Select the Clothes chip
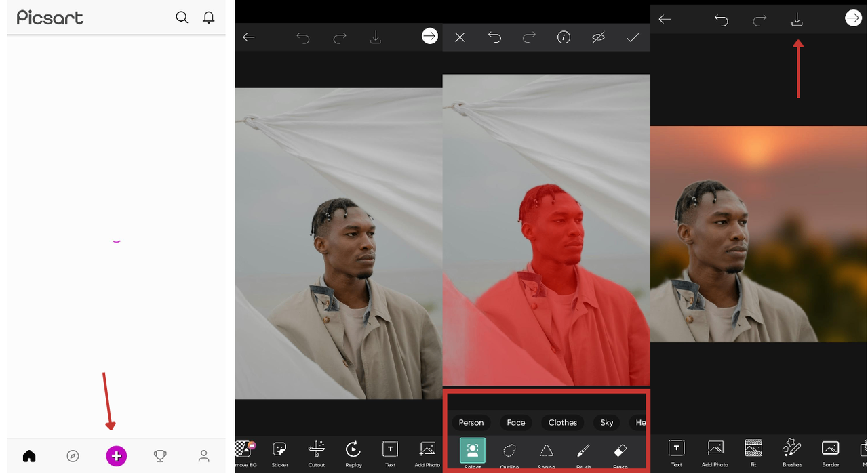 (x=562, y=423)
